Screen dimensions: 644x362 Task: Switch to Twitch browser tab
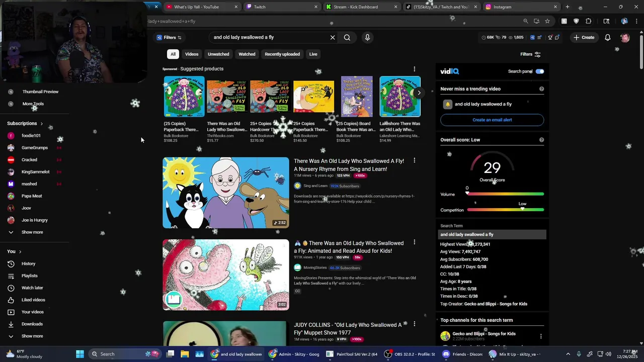tap(282, 7)
